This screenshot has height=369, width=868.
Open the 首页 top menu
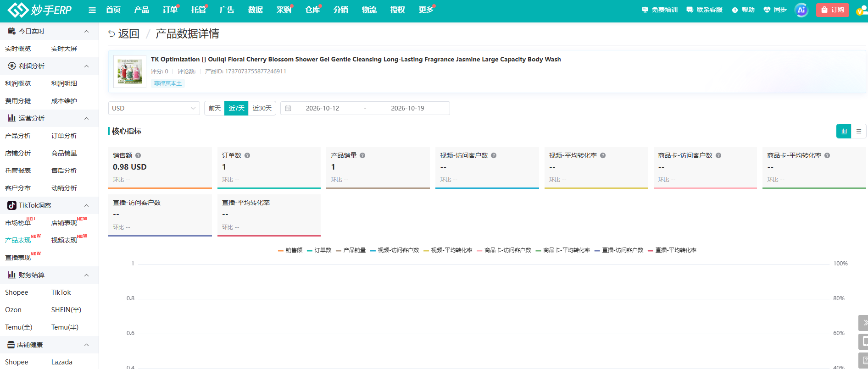pos(113,10)
